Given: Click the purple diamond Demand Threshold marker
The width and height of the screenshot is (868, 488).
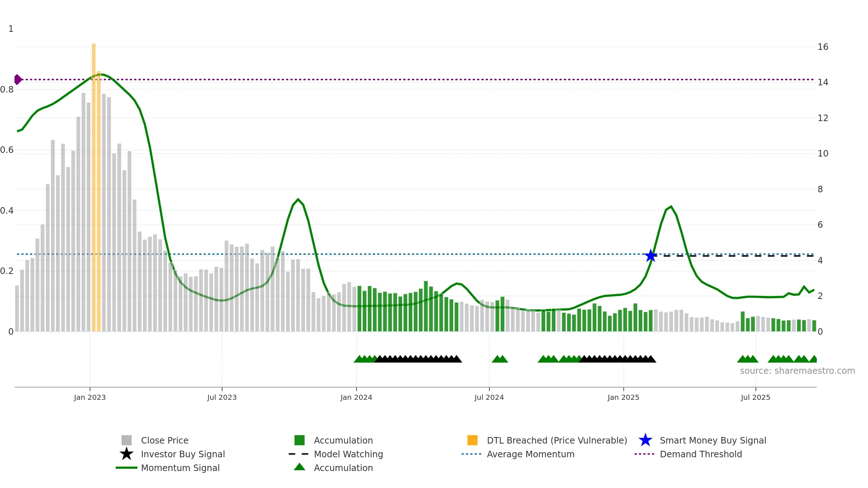Looking at the screenshot, I should 18,80.
